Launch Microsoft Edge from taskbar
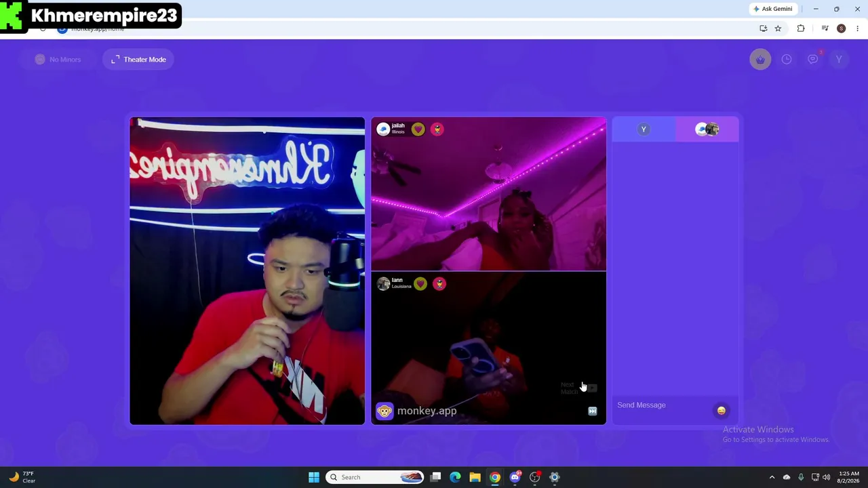Image resolution: width=868 pixels, height=488 pixels. 456,477
